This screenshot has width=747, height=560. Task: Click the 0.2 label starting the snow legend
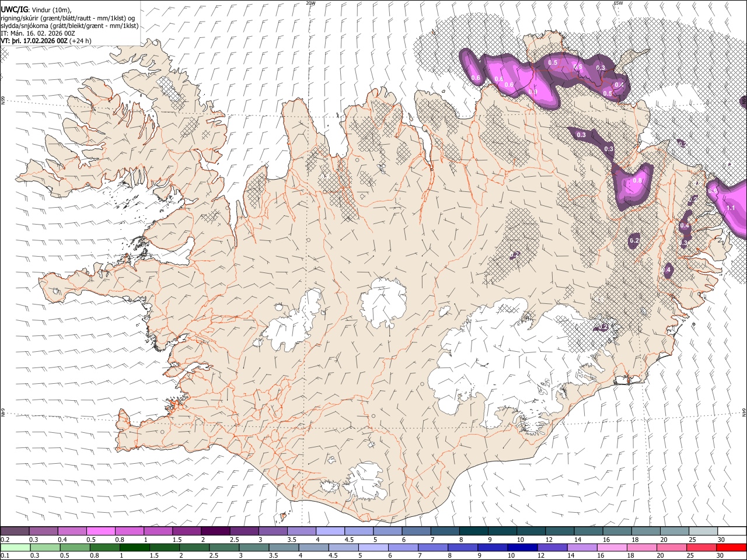[5, 540]
